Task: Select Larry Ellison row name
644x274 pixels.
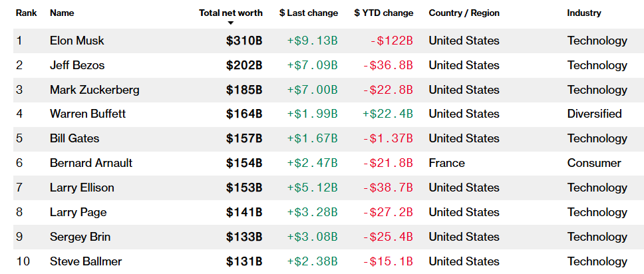Action: (82, 188)
